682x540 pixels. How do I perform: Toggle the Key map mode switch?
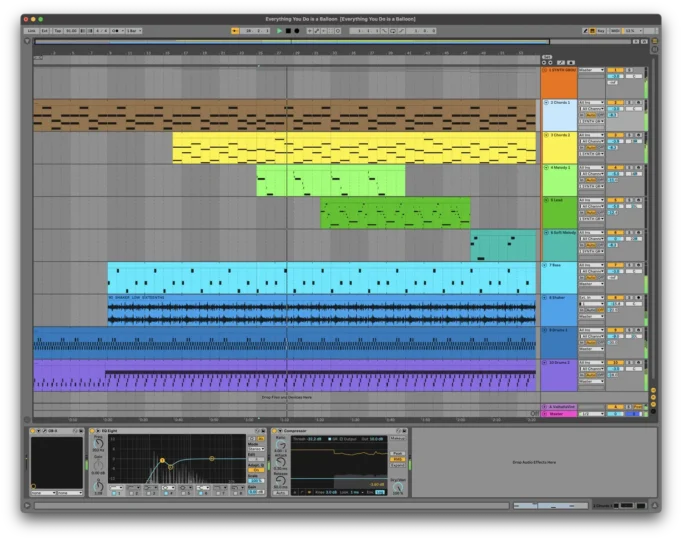click(x=600, y=31)
